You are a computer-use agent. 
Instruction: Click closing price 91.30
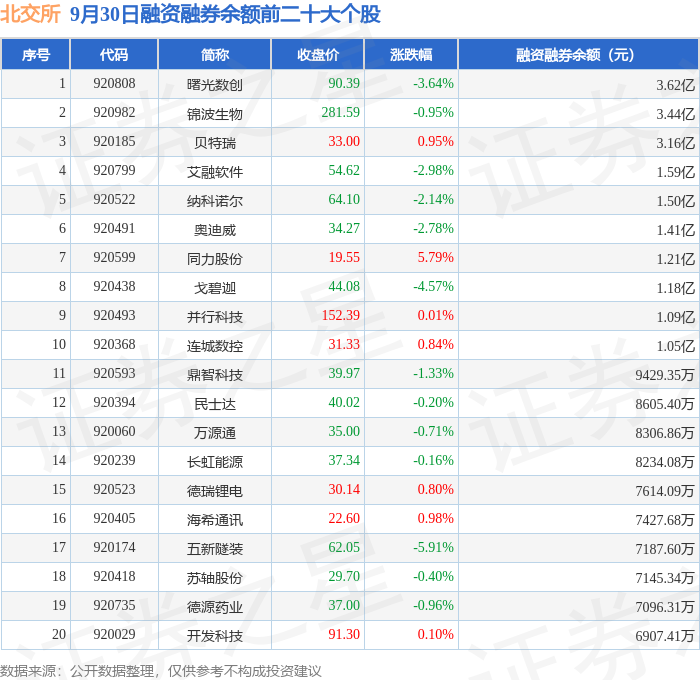[x=344, y=635]
